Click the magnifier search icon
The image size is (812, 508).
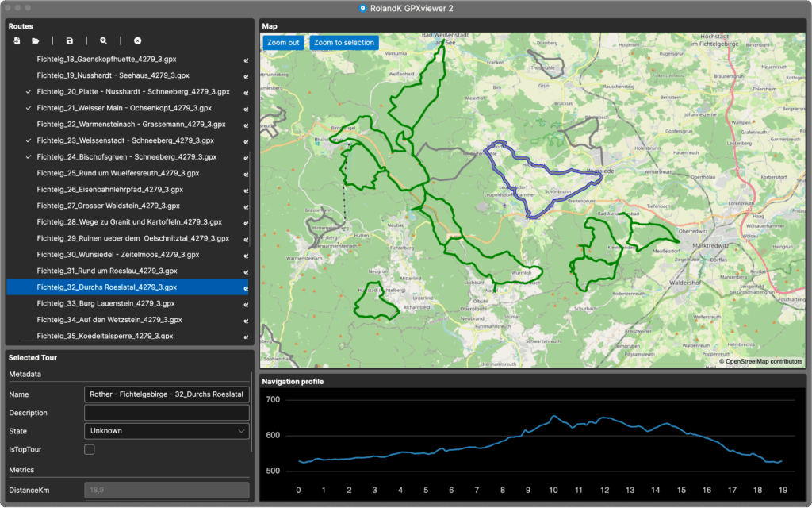click(x=103, y=40)
